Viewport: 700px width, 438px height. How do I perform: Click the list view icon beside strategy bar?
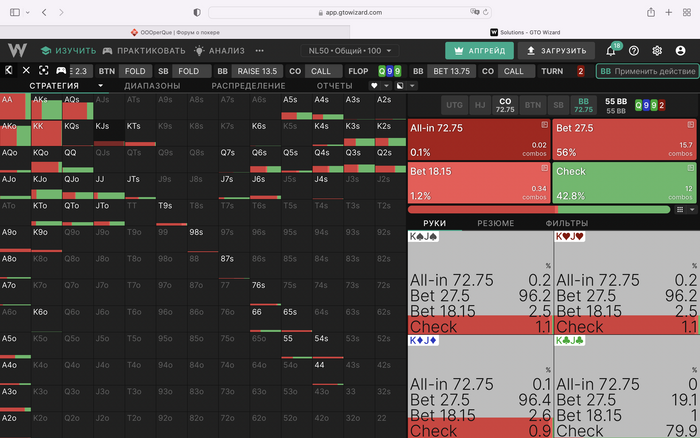(680, 209)
